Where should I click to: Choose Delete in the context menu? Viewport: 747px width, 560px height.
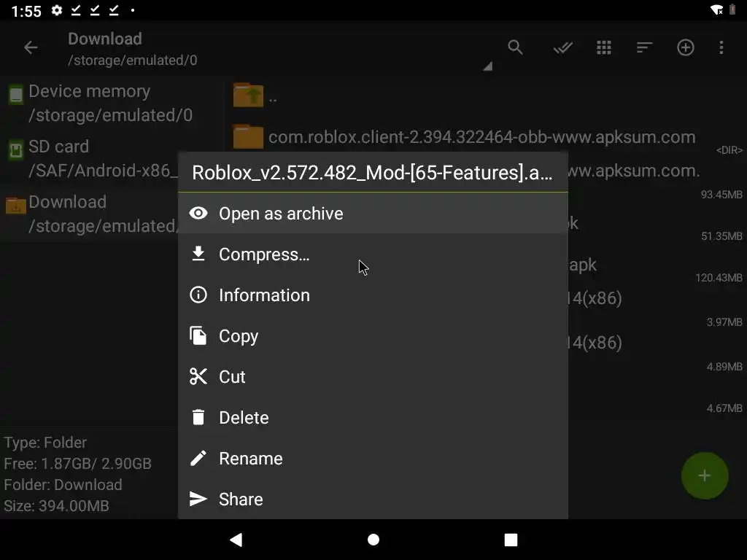[x=373, y=418]
